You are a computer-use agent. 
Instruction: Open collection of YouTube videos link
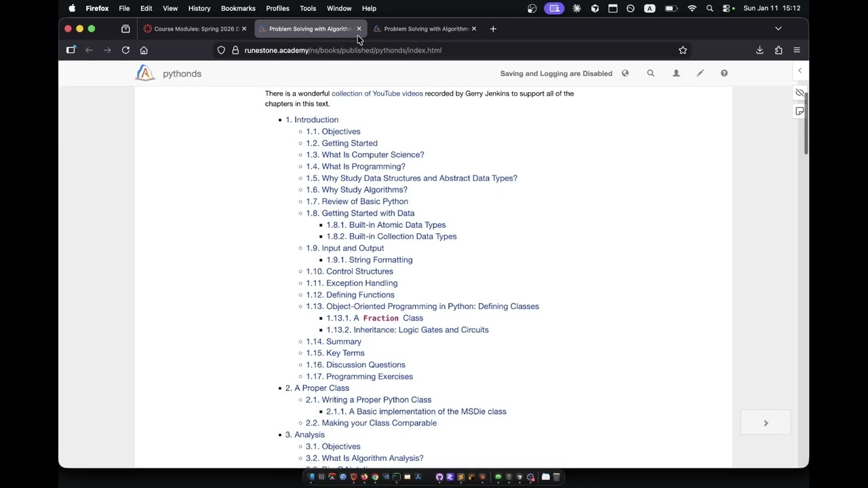pyautogui.click(x=377, y=94)
